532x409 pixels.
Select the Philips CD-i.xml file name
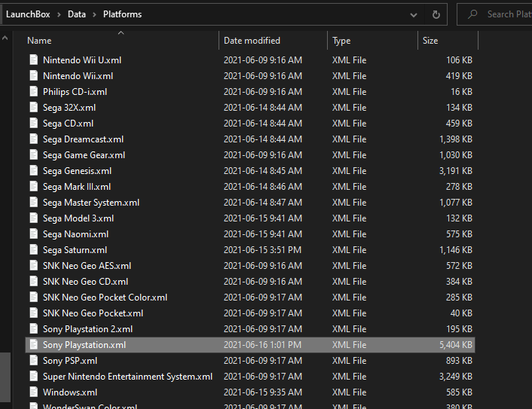pyautogui.click(x=75, y=92)
